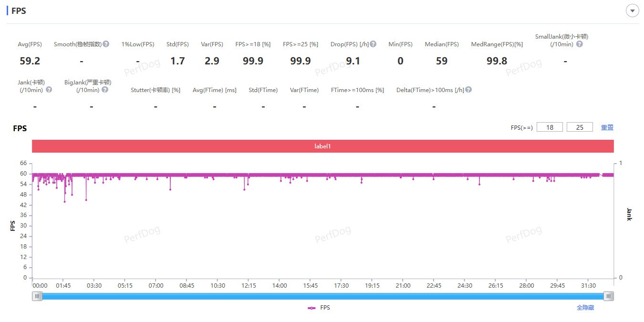Click the Avg(FPS) value 59.2

[30, 61]
